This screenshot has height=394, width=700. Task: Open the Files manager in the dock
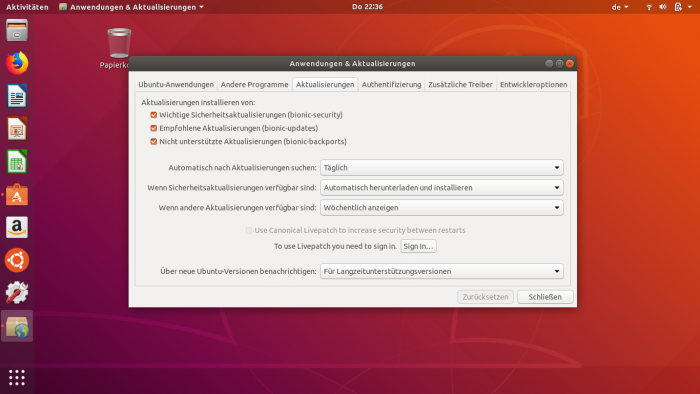[x=17, y=30]
